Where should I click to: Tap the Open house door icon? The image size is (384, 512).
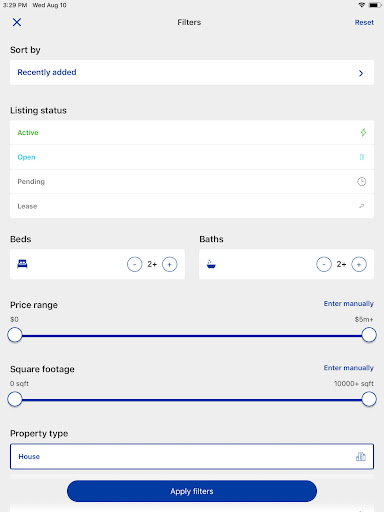point(362,157)
